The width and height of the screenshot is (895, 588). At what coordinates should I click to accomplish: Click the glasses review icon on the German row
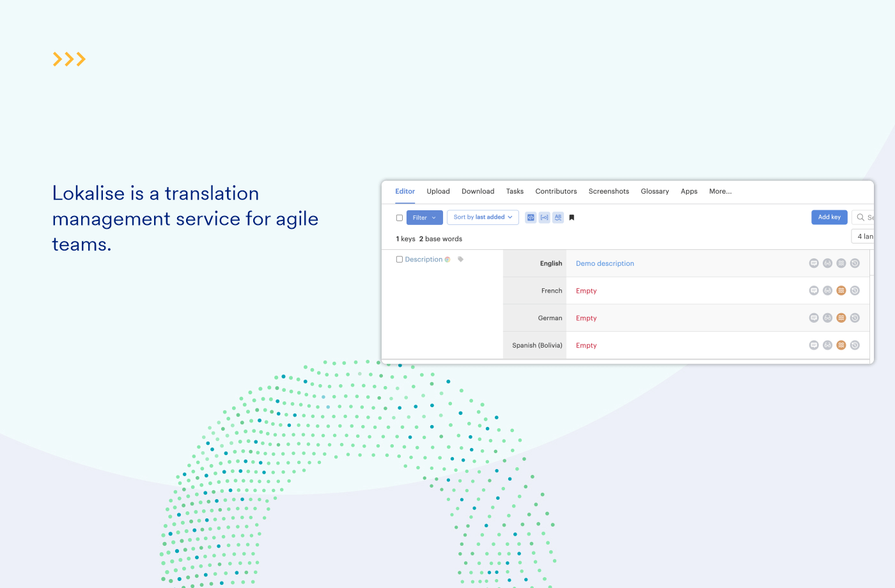click(827, 318)
